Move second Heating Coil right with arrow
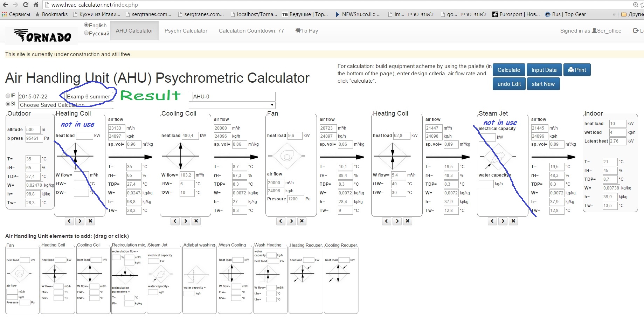This screenshot has height=324, width=644. [397, 221]
